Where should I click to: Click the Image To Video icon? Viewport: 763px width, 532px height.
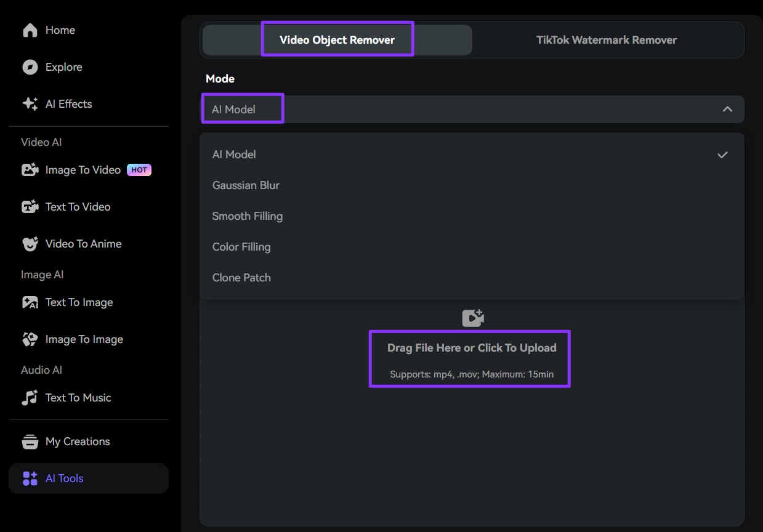point(30,170)
